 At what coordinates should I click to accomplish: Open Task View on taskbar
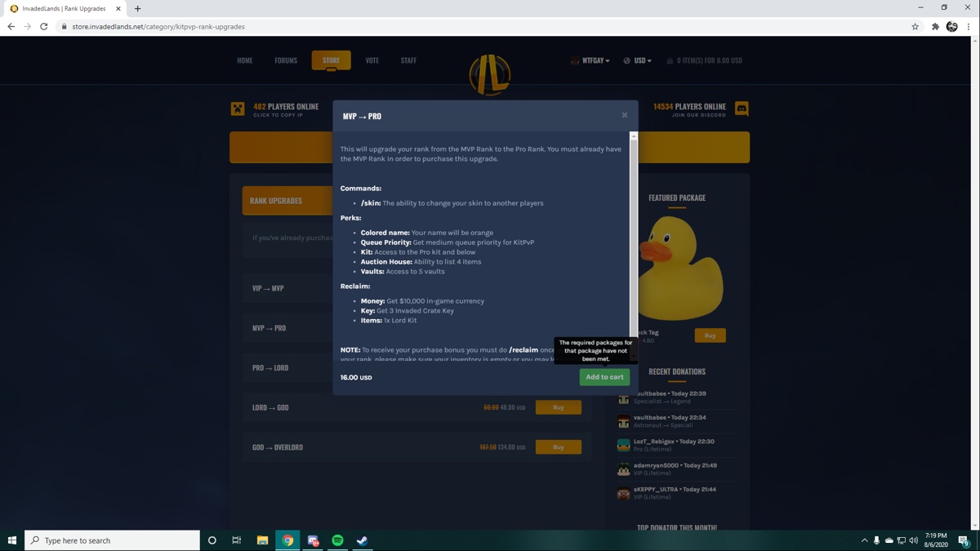[237, 540]
